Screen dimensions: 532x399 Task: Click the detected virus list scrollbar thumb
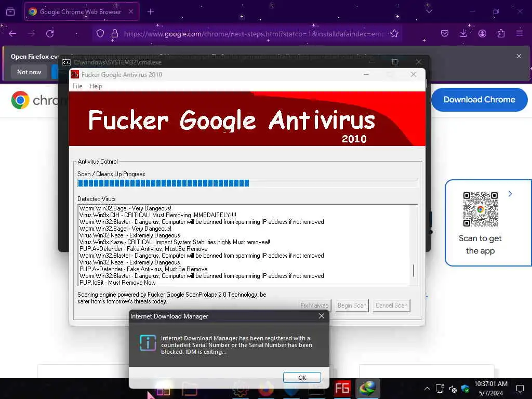click(x=413, y=270)
